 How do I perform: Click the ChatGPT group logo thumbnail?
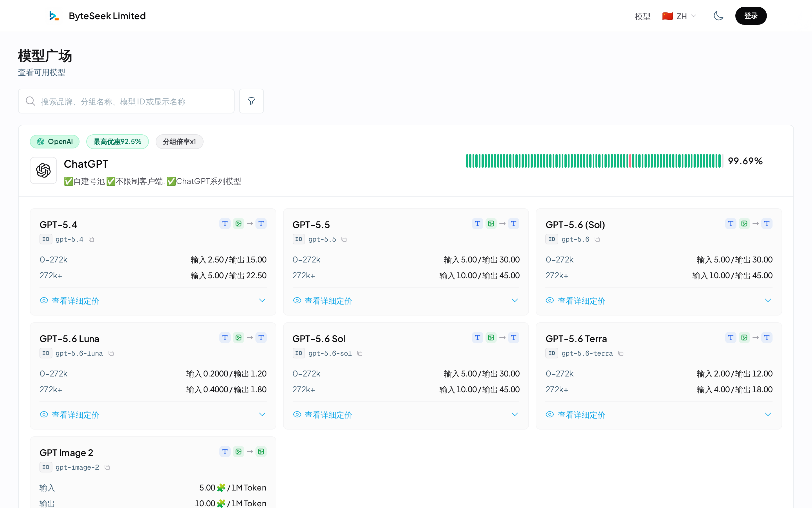point(43,170)
